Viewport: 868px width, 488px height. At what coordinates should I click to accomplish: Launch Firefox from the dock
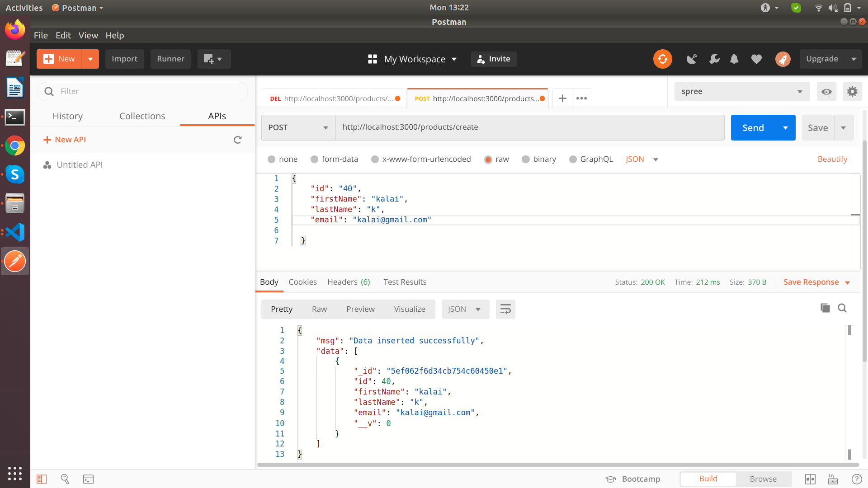15,30
